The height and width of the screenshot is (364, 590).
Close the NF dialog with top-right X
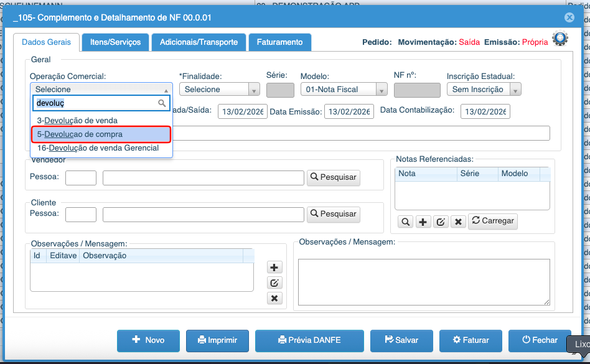[x=569, y=18]
